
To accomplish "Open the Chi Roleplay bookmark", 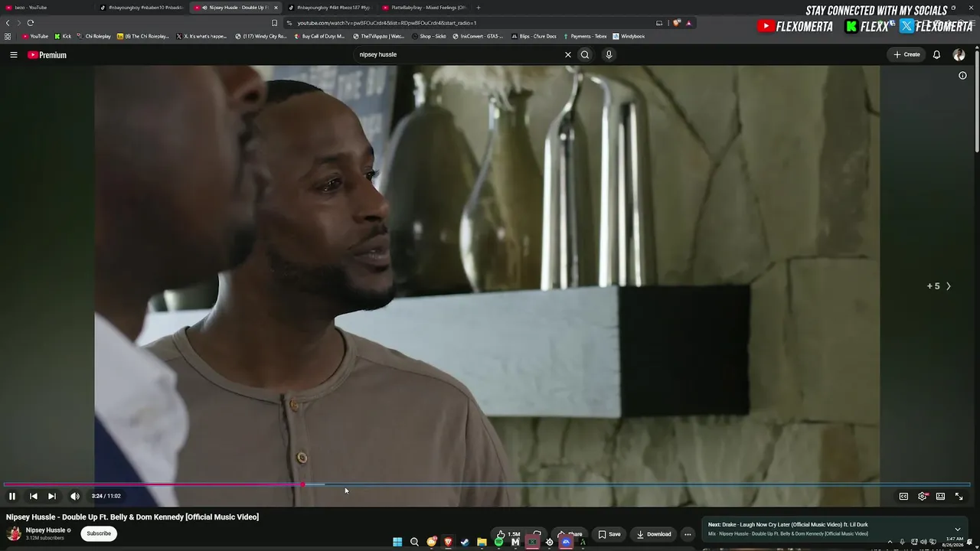I will [94, 36].
